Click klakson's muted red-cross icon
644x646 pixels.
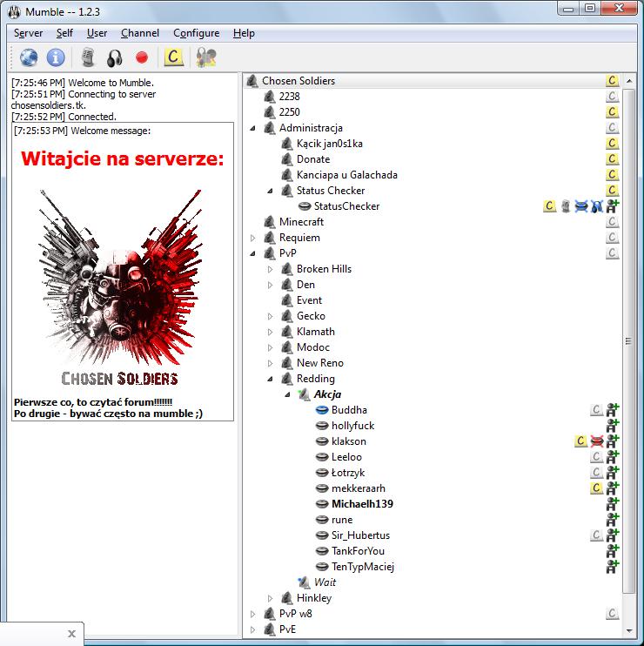click(597, 441)
